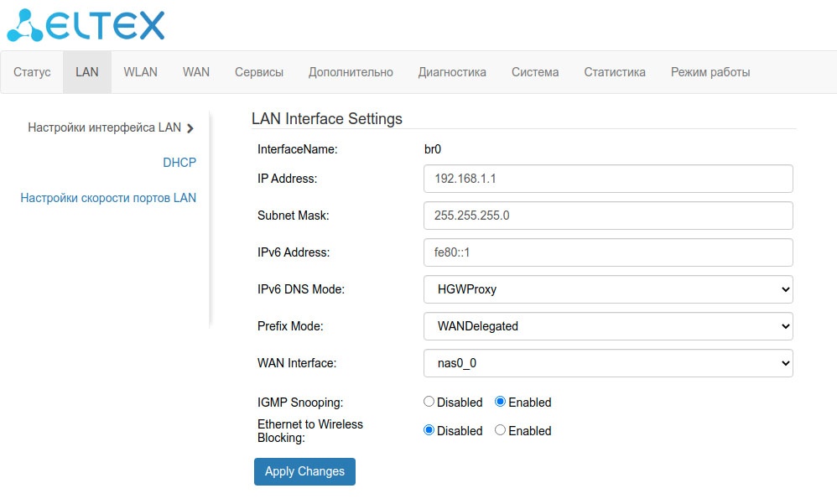Image resolution: width=837 pixels, height=504 pixels.
Task: Go to the Диагностика tab
Action: pos(452,72)
